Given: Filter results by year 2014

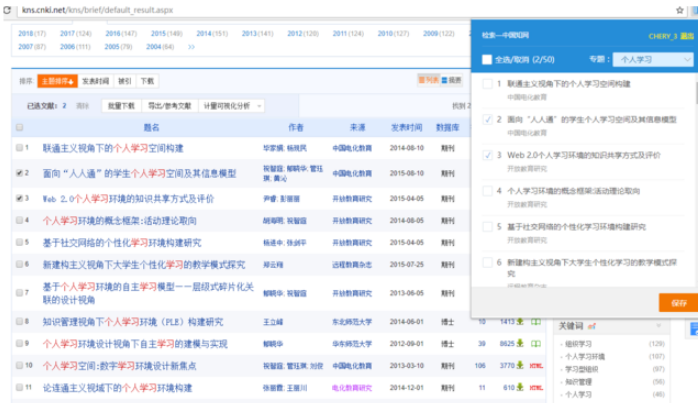Looking at the screenshot, I should (x=204, y=33).
